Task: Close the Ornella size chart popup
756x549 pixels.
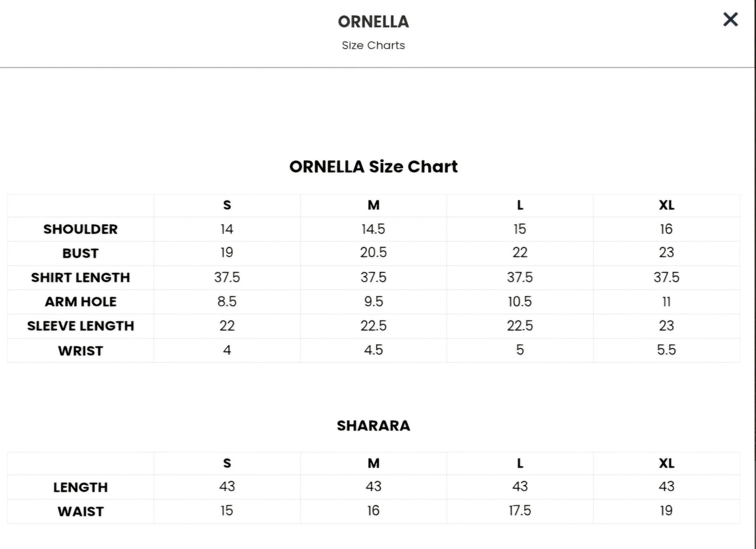Action: click(x=730, y=20)
